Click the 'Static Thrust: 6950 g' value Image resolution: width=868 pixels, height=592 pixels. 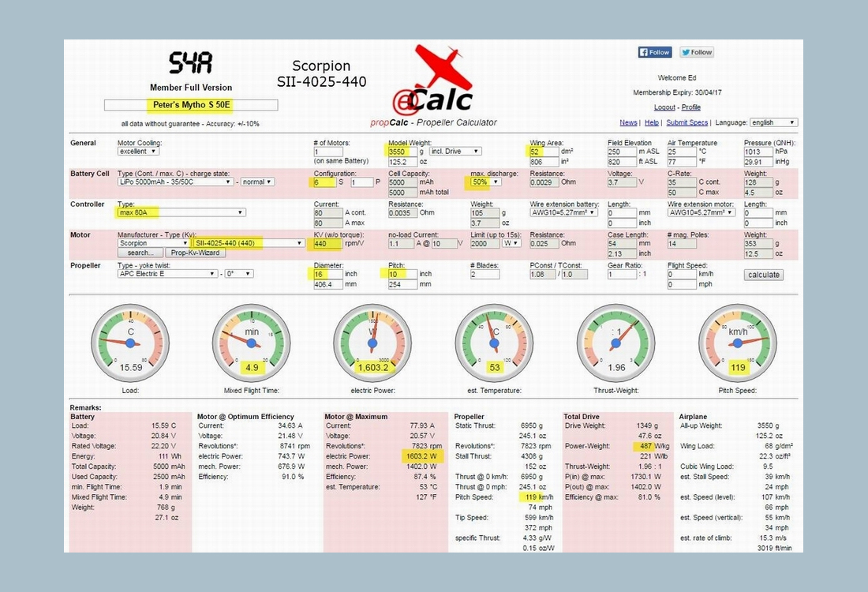531,425
